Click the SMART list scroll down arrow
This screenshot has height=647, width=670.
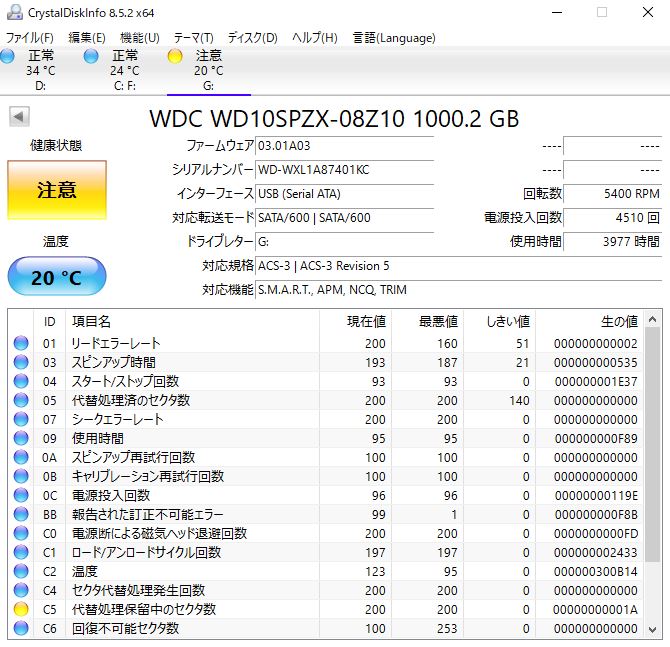tap(652, 629)
